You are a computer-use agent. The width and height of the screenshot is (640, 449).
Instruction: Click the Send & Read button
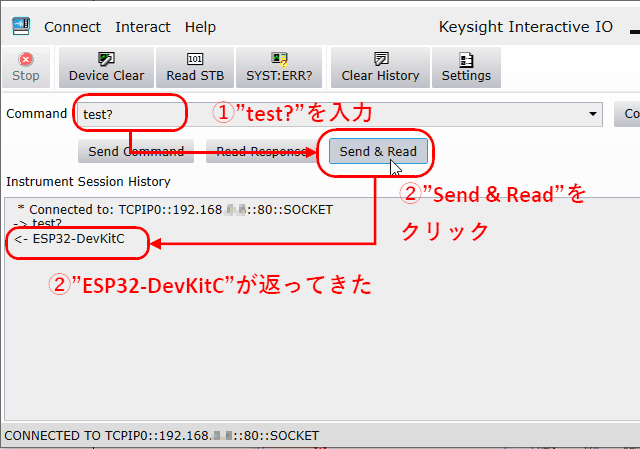point(378,151)
